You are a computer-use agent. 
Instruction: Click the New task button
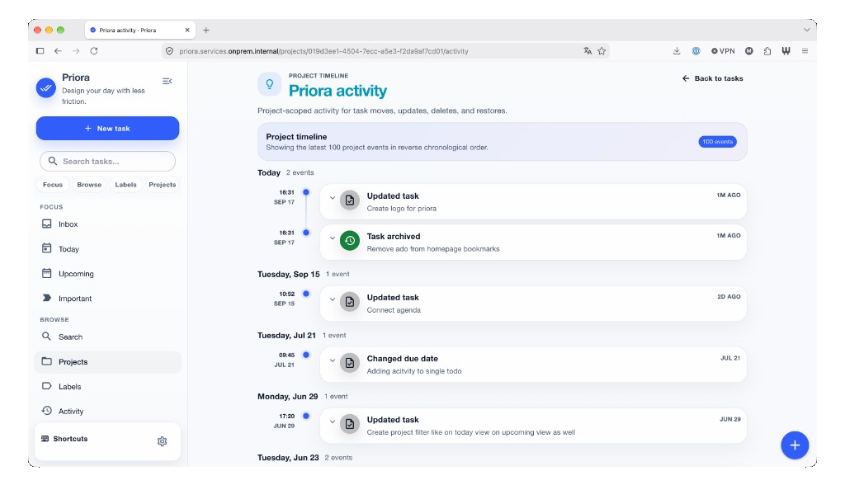(108, 129)
